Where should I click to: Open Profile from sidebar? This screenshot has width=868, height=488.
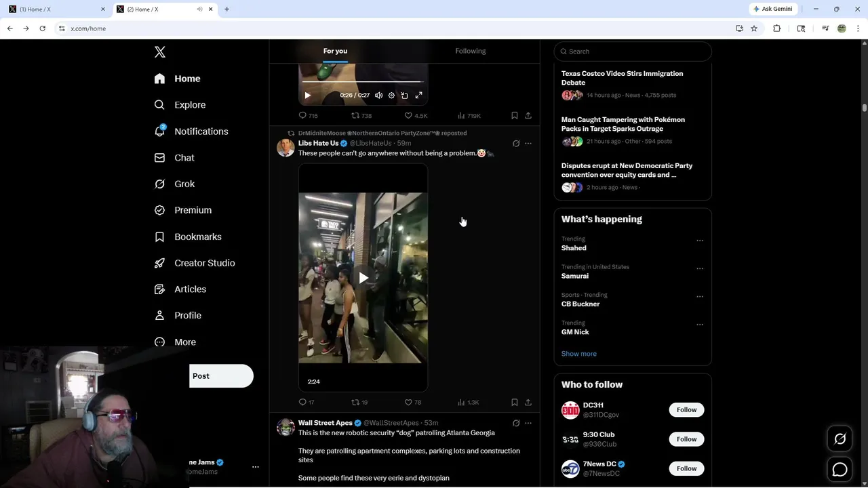pos(178,315)
